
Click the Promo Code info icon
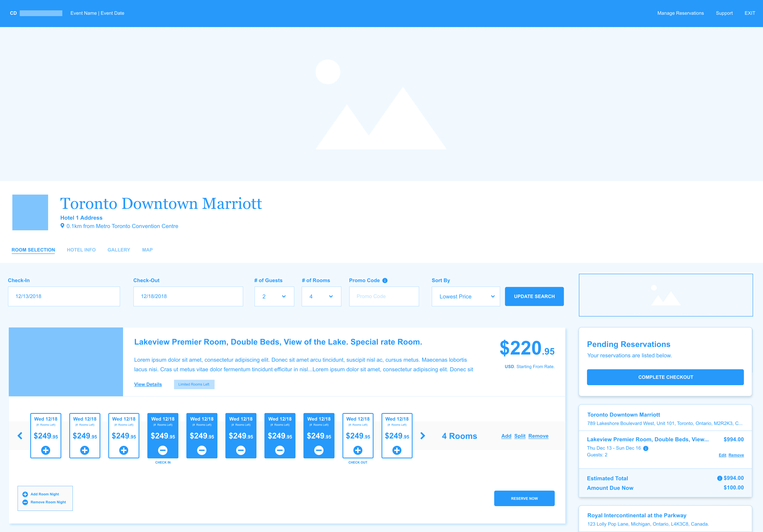coord(385,281)
